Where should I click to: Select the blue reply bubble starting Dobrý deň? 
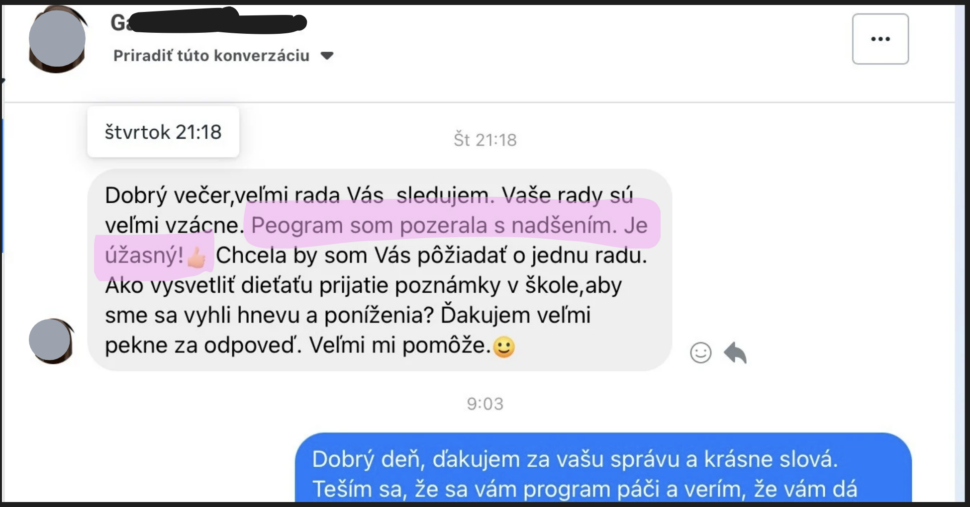coord(603,467)
